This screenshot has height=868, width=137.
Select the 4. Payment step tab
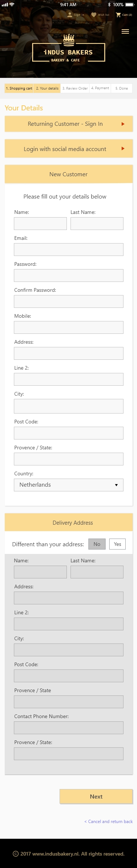point(100,88)
